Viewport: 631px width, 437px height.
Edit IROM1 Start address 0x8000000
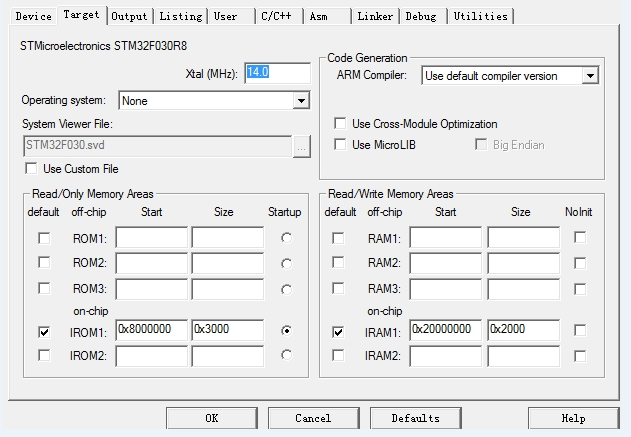point(151,330)
